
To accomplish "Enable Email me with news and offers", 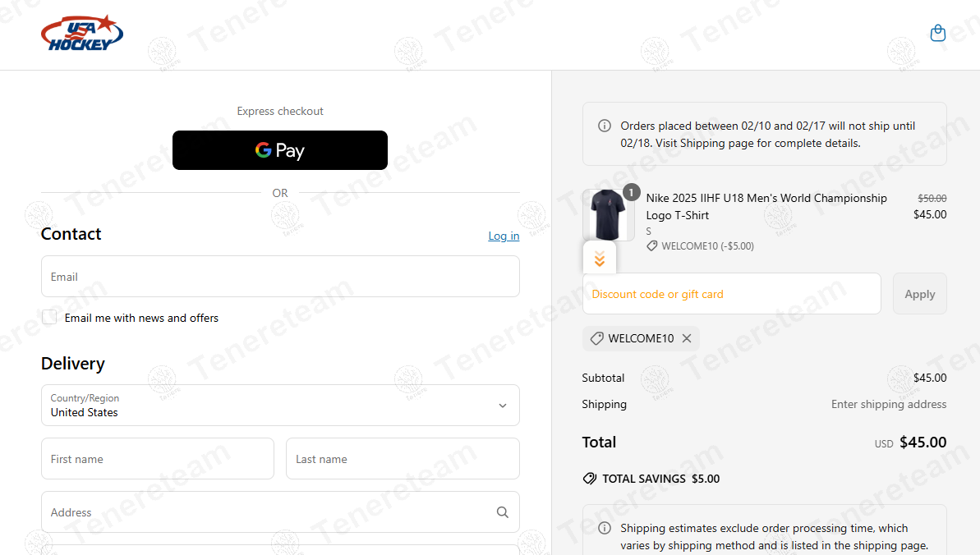I will point(49,318).
